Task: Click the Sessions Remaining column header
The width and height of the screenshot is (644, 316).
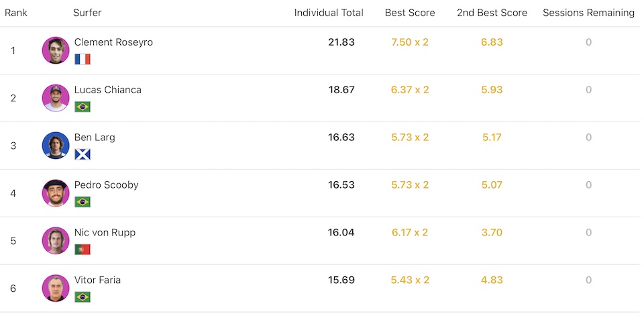Action: click(x=588, y=13)
